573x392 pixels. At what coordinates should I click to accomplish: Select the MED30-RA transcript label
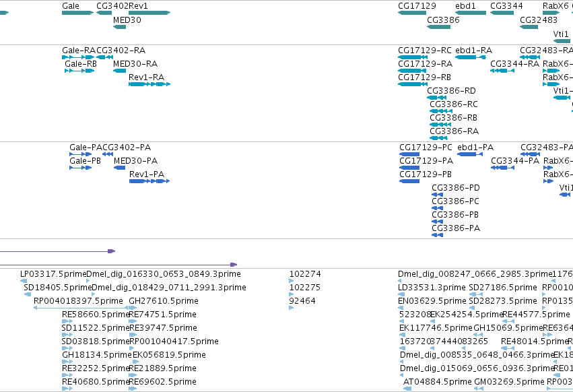[x=135, y=63]
